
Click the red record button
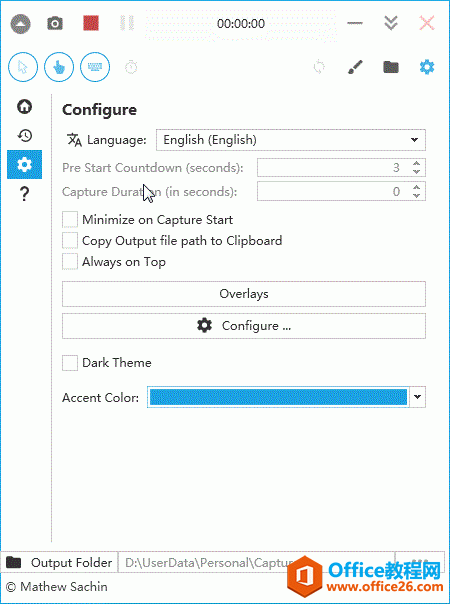click(x=91, y=23)
